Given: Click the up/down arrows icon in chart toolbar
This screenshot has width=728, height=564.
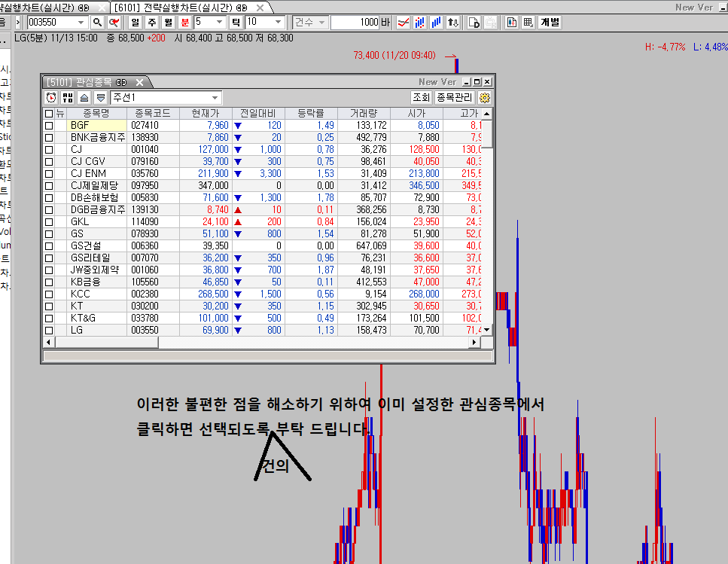Looking at the screenshot, I should (x=452, y=23).
